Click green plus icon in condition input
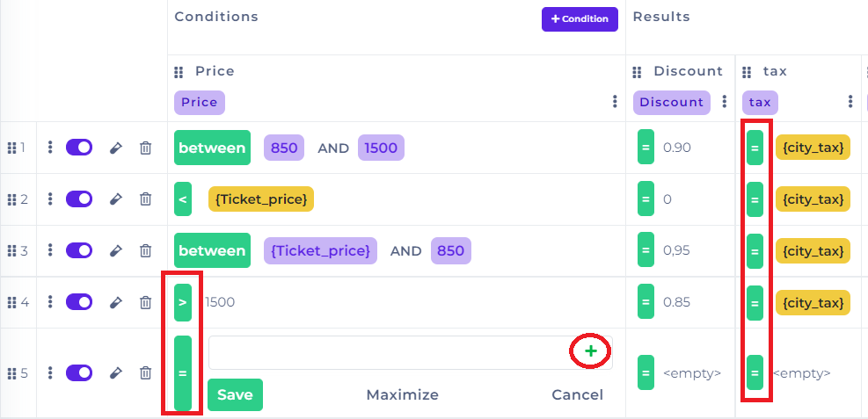 [590, 351]
